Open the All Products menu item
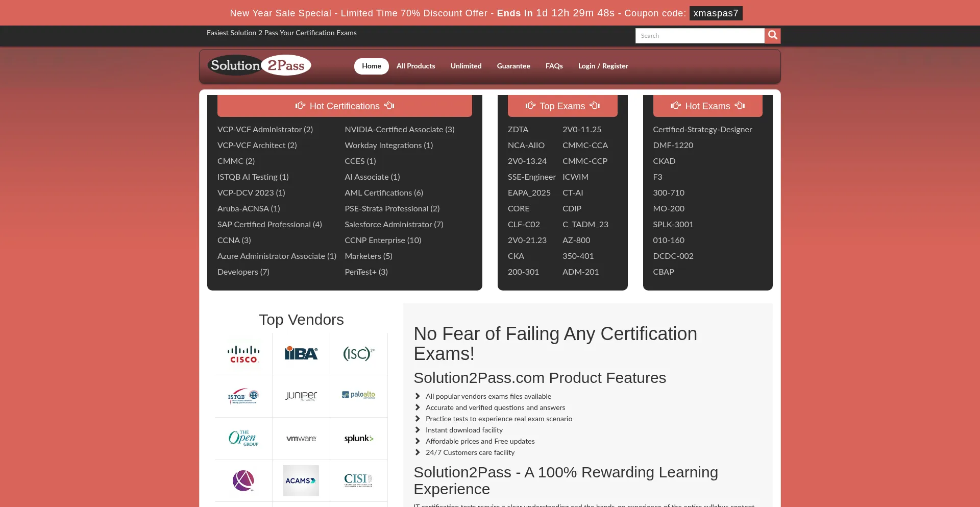This screenshot has width=980, height=507. [x=415, y=66]
